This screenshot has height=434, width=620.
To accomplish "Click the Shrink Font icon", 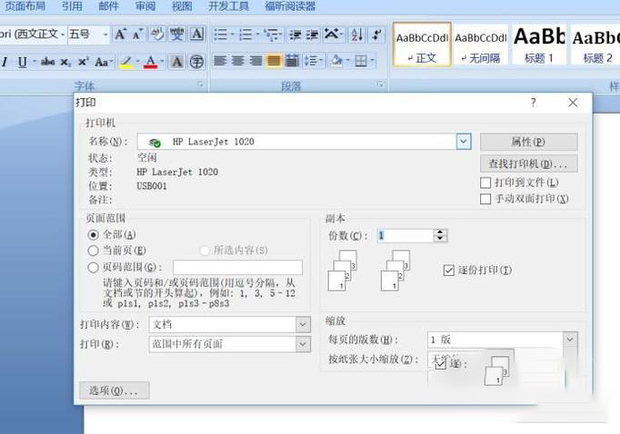I will coord(137,35).
